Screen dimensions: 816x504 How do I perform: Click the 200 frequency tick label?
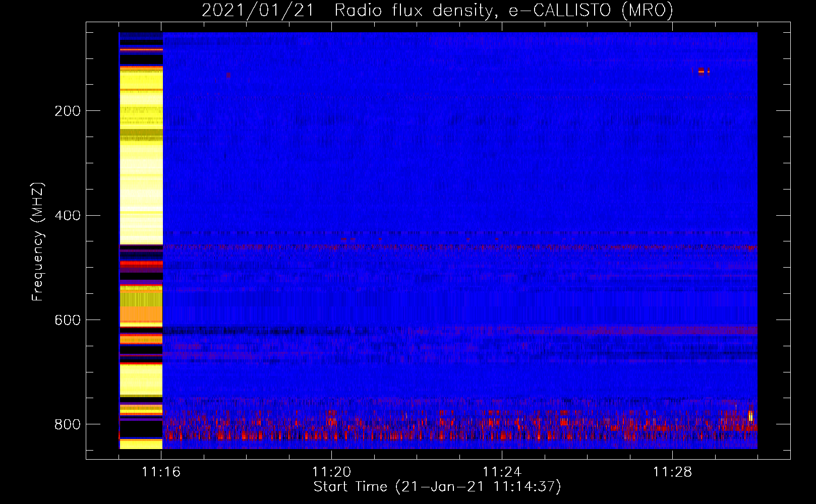point(68,111)
